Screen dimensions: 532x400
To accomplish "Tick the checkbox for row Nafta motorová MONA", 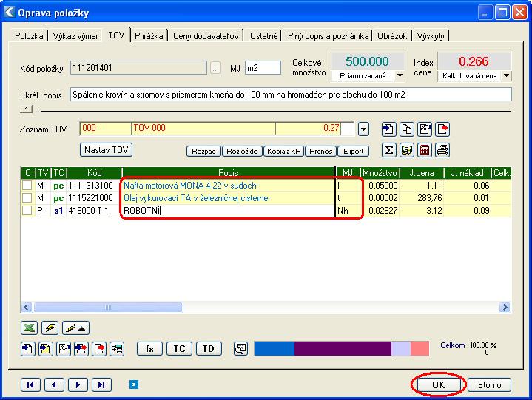I will click(27, 186).
